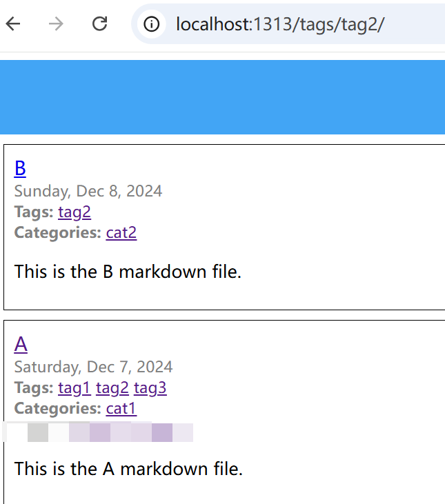
Task: Click the pixelated row below post A's categories
Action: [x=98, y=432]
